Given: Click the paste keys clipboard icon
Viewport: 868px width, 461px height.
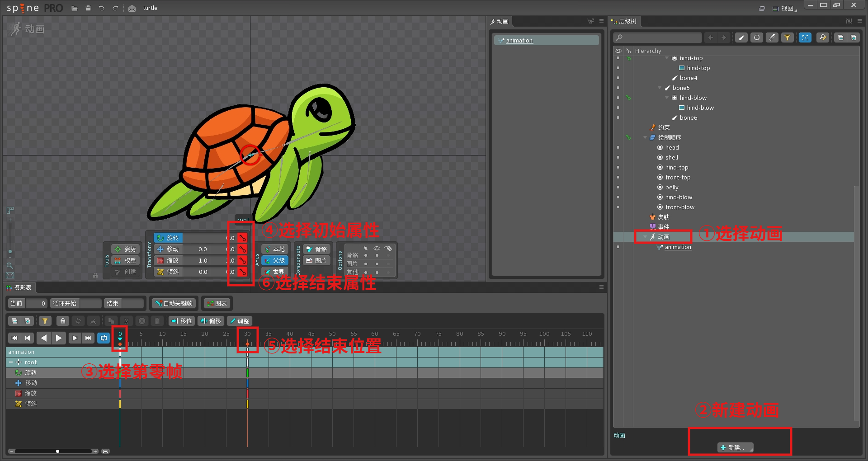Looking at the screenshot, I should pos(157,321).
